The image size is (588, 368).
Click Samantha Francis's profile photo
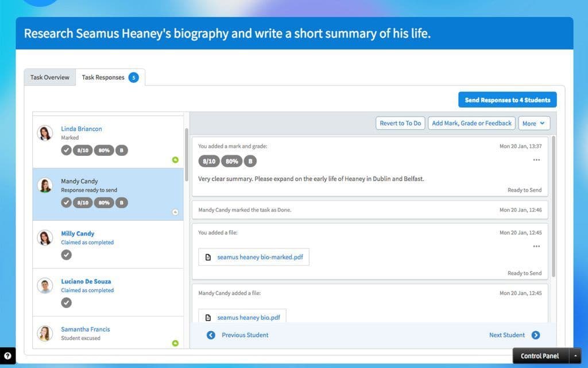pyautogui.click(x=45, y=334)
